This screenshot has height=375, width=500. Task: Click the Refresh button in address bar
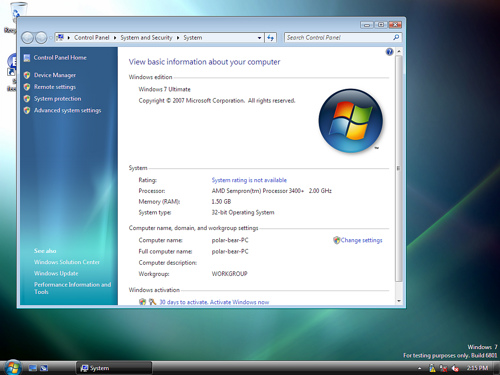coord(270,38)
